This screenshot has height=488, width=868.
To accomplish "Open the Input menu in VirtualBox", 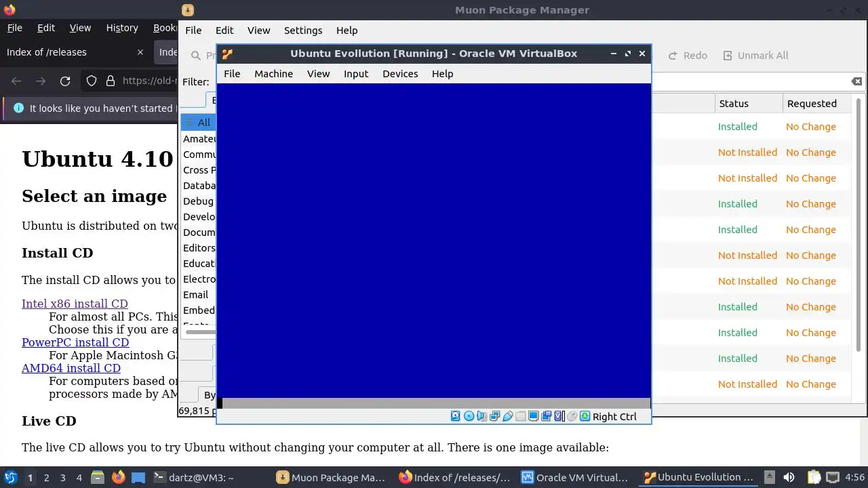I will 356,74.
